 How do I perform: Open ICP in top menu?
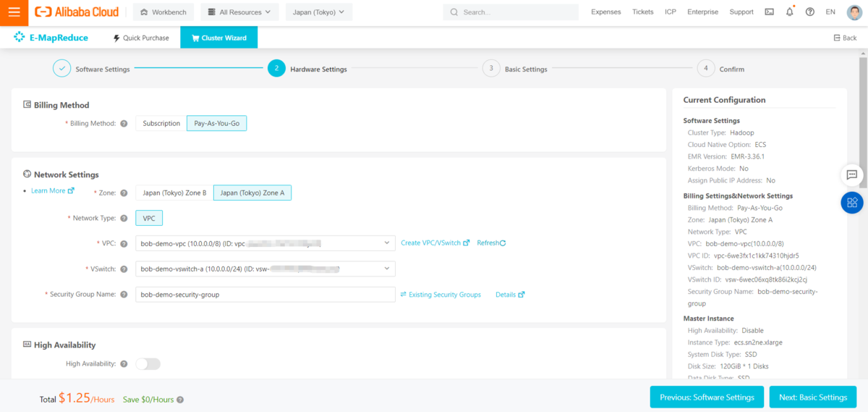click(671, 12)
